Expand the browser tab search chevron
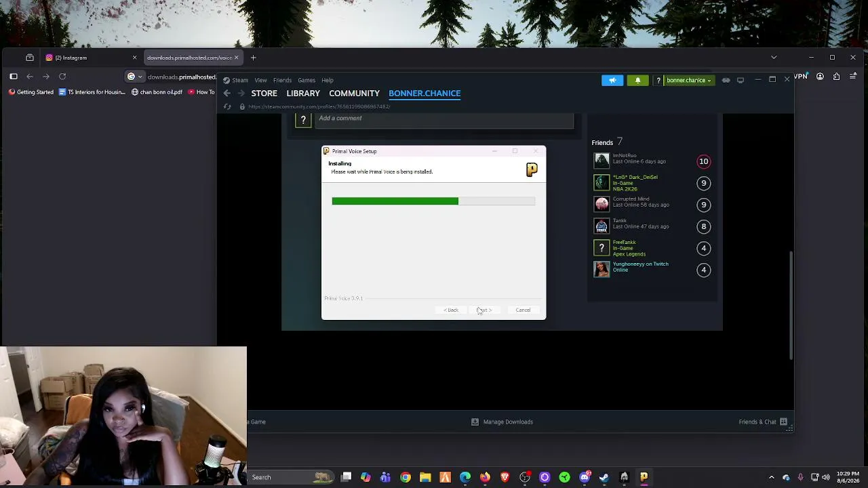The image size is (868, 488). pyautogui.click(x=774, y=58)
